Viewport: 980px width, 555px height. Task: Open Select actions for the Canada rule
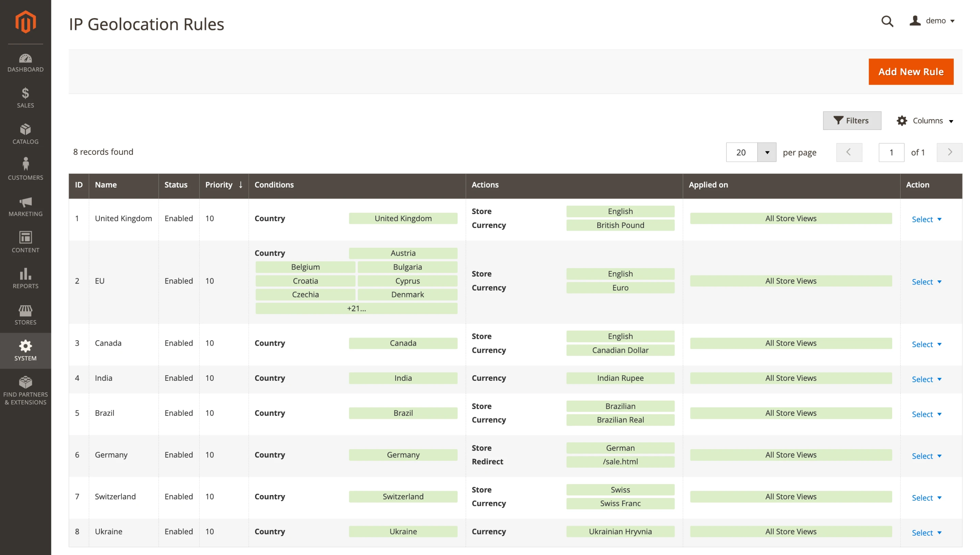[927, 344]
